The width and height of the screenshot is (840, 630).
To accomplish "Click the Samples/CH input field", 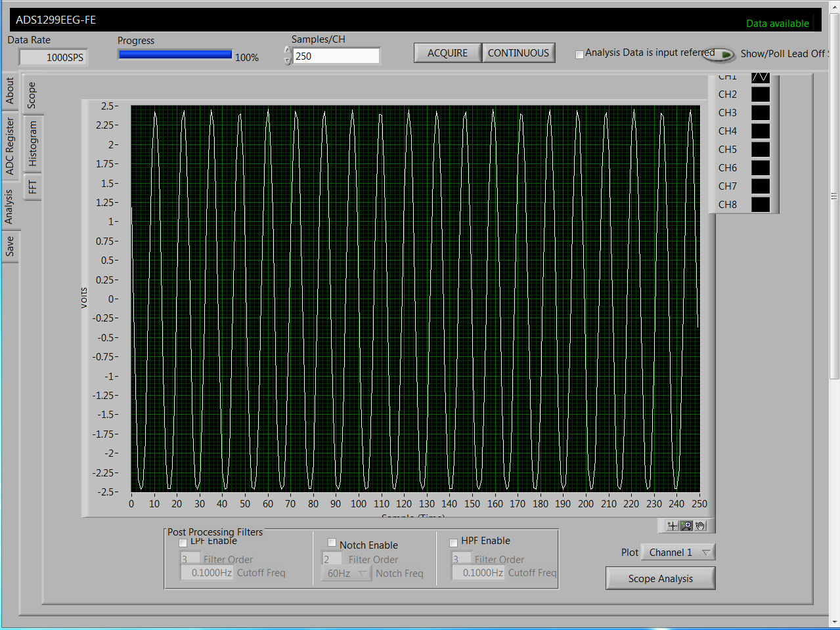I will (336, 56).
